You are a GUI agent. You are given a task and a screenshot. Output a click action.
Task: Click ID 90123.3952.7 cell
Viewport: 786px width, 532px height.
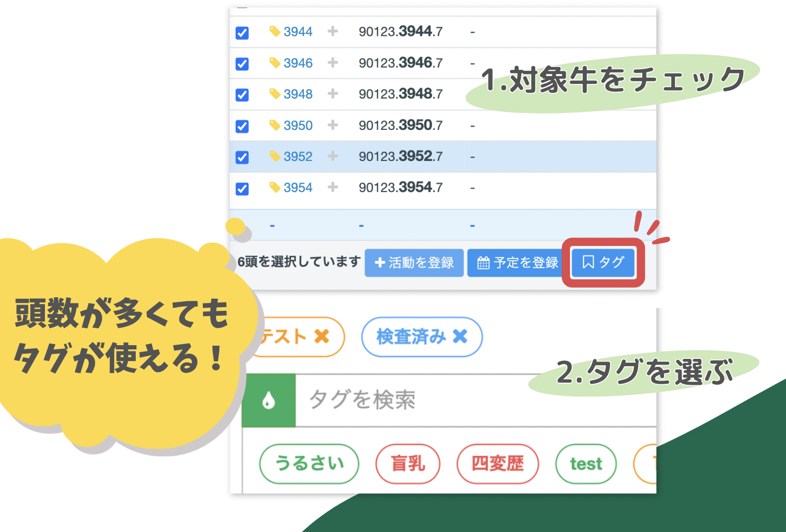(x=400, y=156)
